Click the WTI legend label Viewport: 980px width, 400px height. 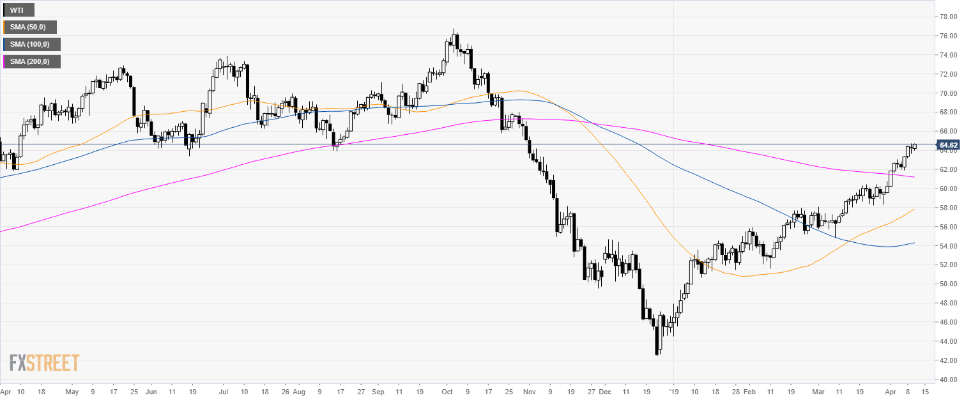(17, 10)
